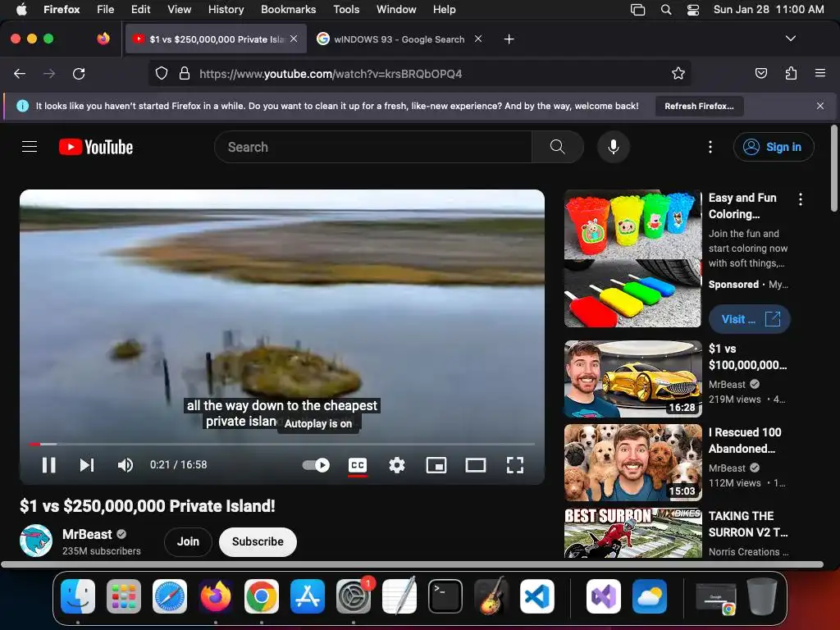Enter fullscreen mode
Screen dimensions: 840x630
tap(515, 465)
